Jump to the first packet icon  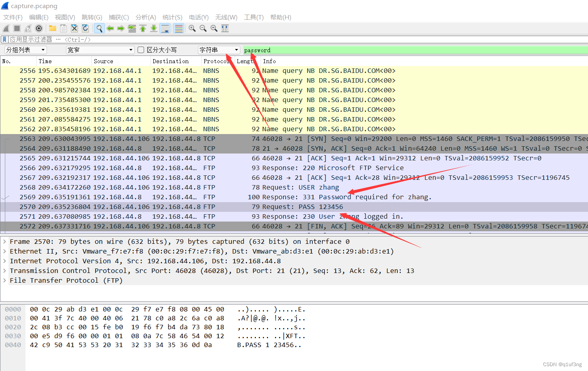[x=143, y=28]
